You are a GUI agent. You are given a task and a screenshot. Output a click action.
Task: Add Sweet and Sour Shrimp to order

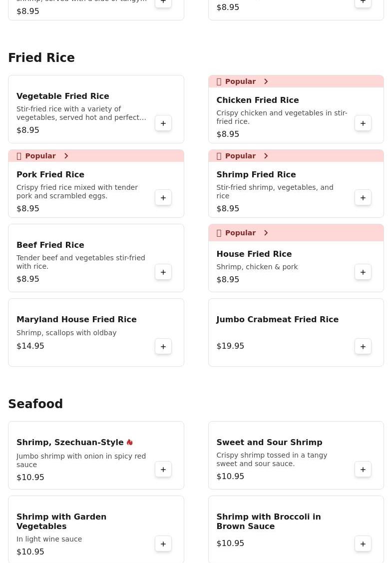[363, 470]
